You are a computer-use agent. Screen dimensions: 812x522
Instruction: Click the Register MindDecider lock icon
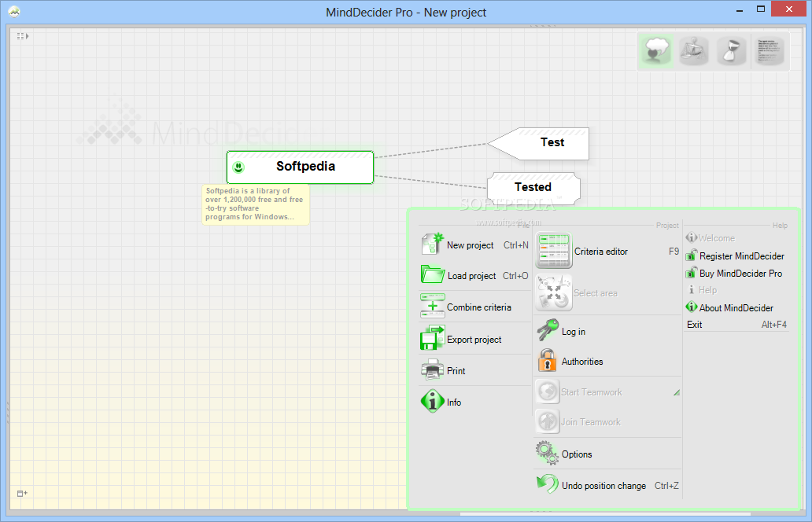692,255
